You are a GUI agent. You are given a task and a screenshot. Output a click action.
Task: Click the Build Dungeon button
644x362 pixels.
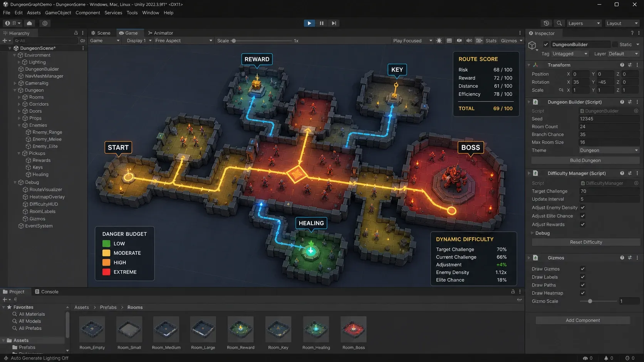coord(585,160)
